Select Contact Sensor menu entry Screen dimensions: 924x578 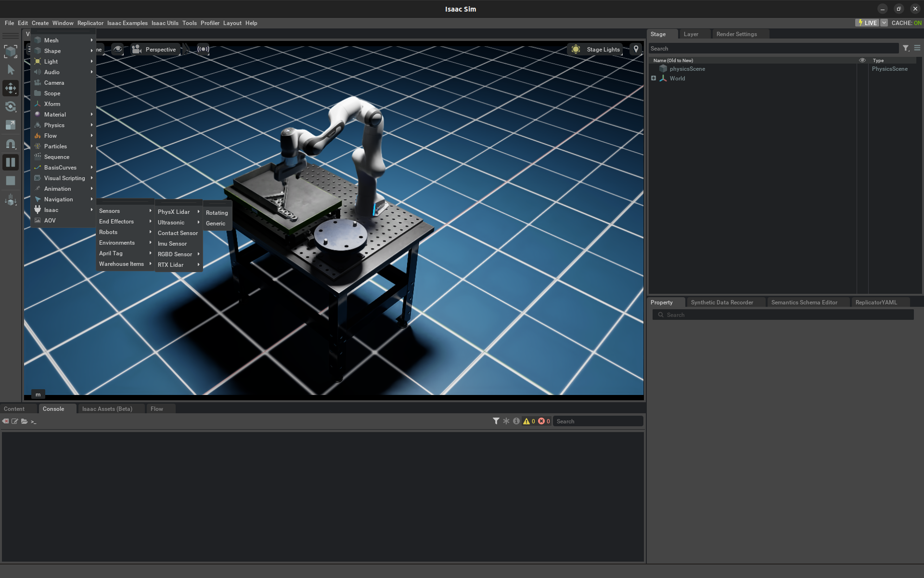(179, 233)
